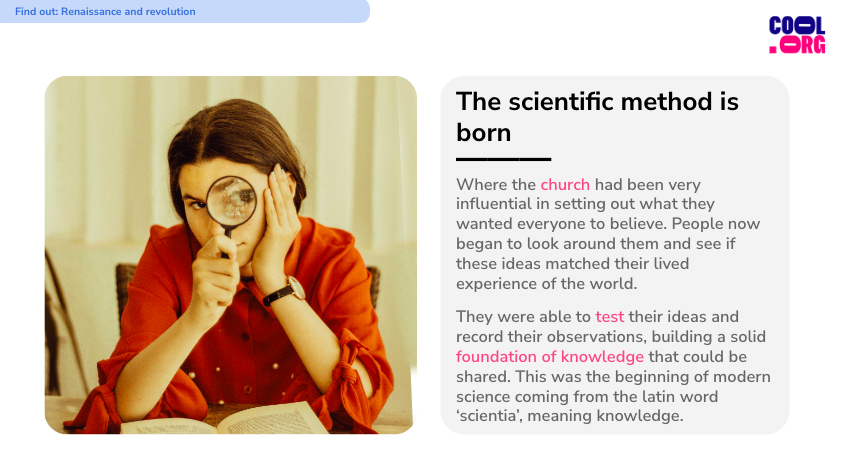Click the woman's hand covering her eye
Viewport: 844px width, 474px height.
pyautogui.click(x=276, y=221)
